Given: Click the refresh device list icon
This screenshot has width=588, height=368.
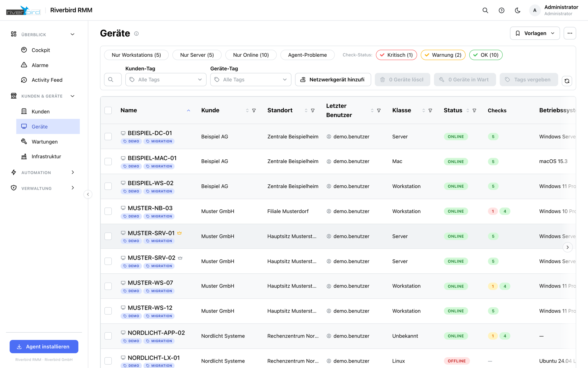Looking at the screenshot, I should pos(567,81).
